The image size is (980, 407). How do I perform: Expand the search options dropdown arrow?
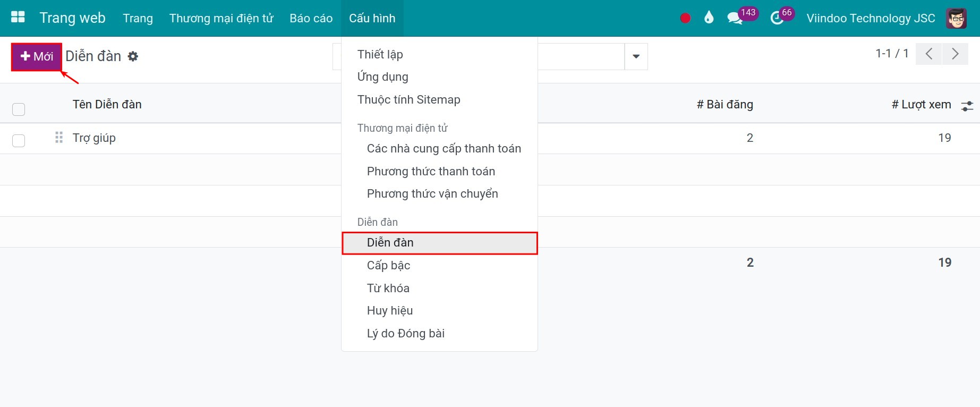click(x=636, y=56)
